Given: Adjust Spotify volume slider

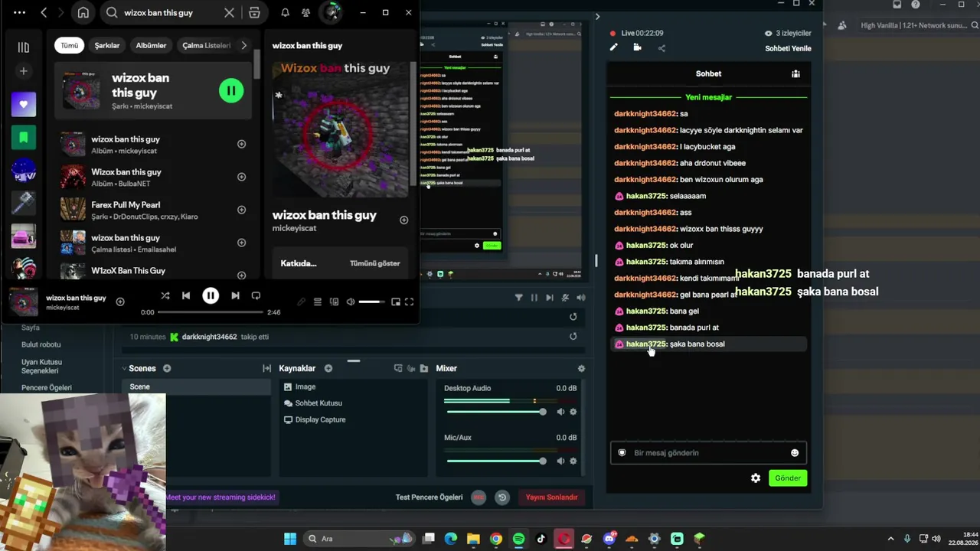Looking at the screenshot, I should (372, 302).
